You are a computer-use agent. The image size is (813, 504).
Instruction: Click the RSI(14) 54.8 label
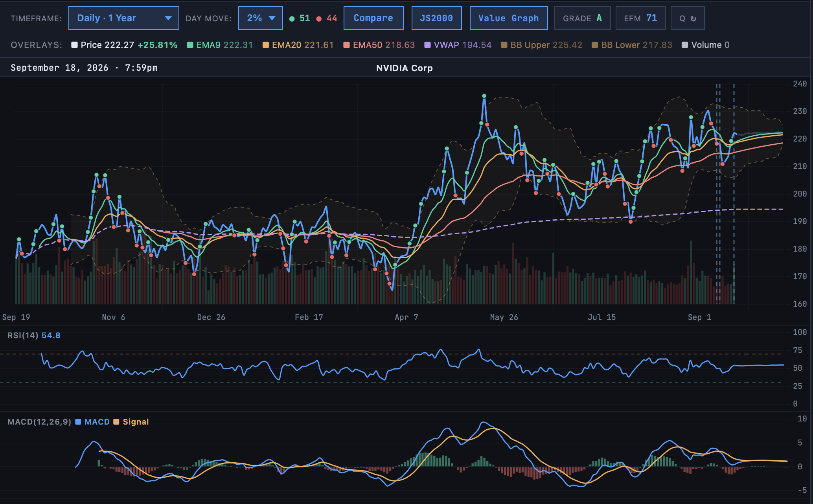[x=34, y=335]
